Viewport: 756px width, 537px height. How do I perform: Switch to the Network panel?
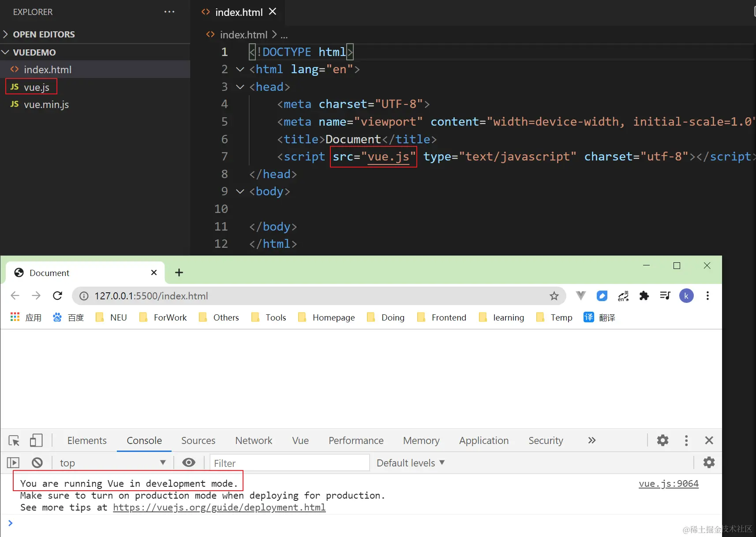pyautogui.click(x=254, y=440)
